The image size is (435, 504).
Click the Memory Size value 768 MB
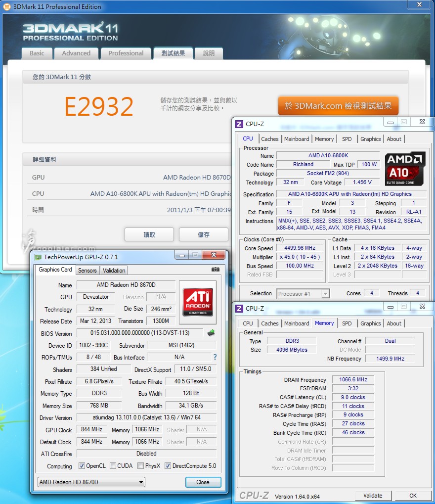click(99, 406)
